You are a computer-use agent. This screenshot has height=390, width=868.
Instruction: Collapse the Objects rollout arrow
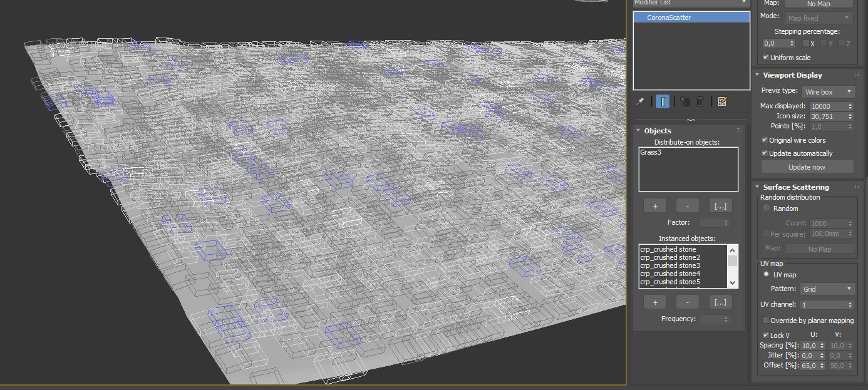pyautogui.click(x=637, y=130)
